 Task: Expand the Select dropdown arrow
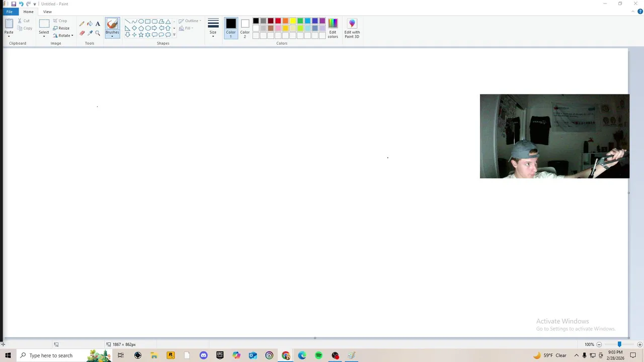point(44,36)
